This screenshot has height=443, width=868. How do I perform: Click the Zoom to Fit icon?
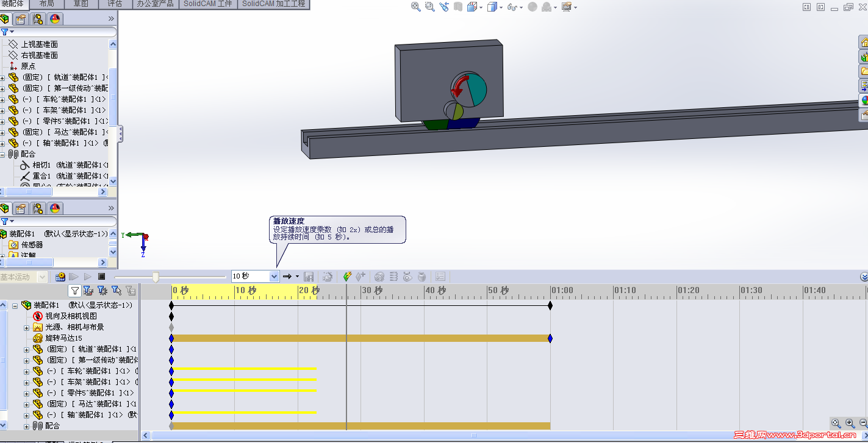click(x=416, y=7)
